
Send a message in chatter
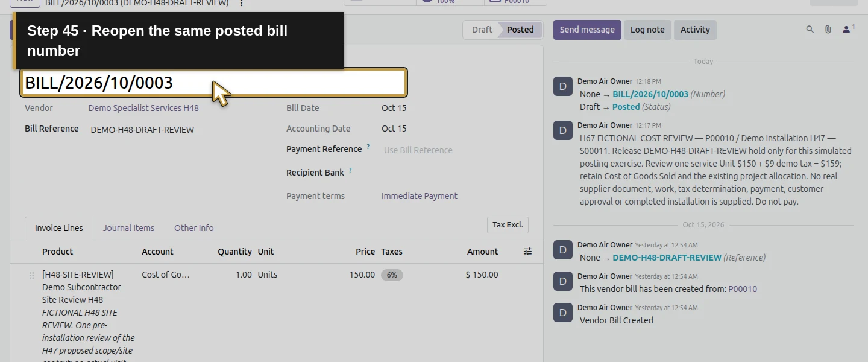(x=587, y=30)
